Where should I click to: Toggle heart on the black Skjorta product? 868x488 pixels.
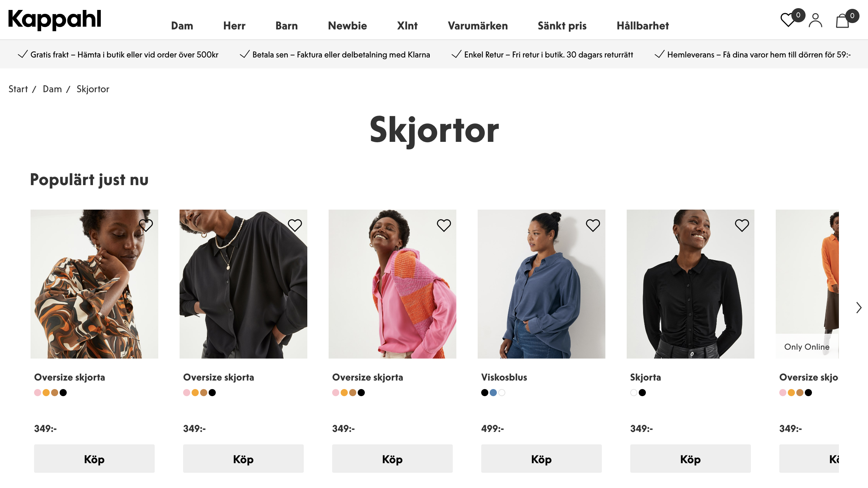tap(742, 225)
